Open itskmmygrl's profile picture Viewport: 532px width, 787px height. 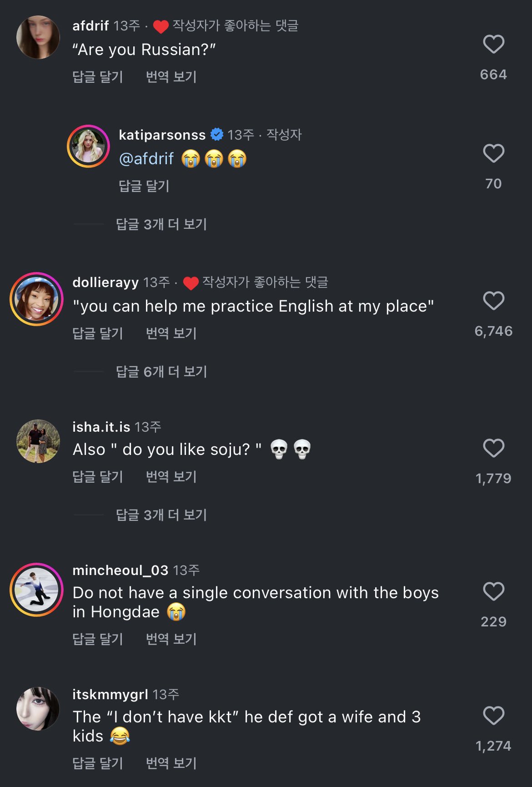pyautogui.click(x=38, y=709)
